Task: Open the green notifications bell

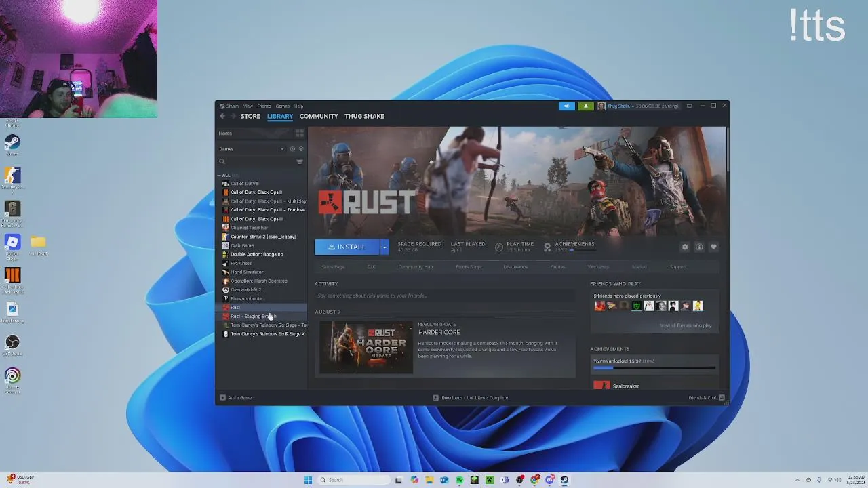Action: tap(585, 106)
